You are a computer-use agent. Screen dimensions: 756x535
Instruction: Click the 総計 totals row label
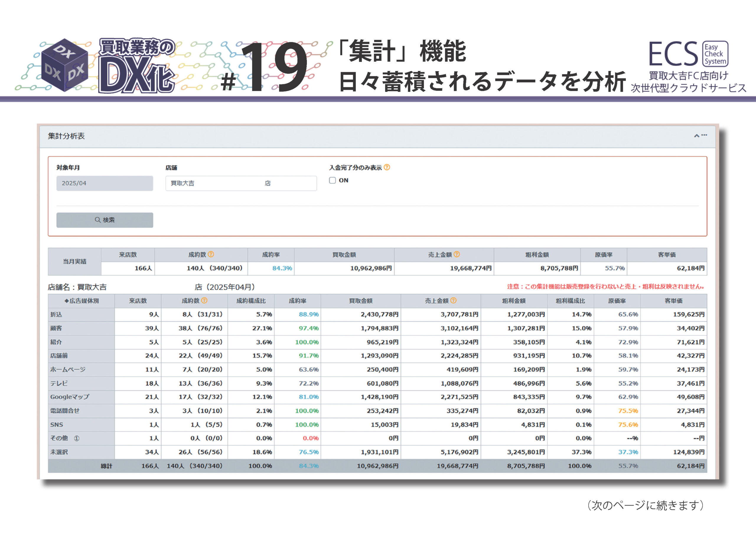(106, 466)
